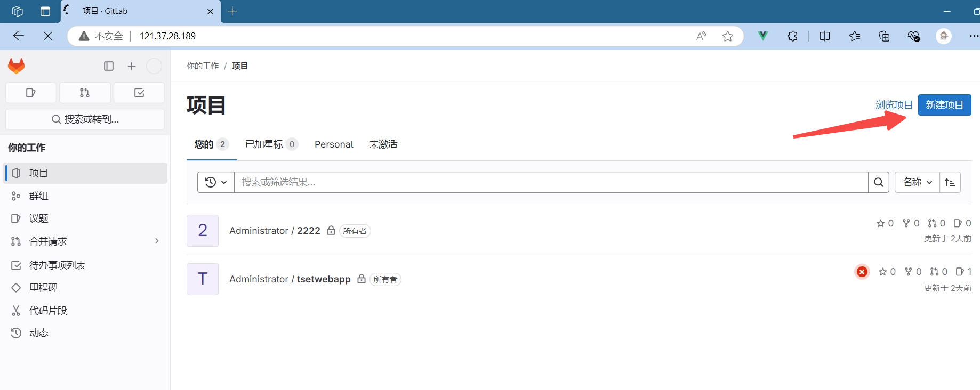Screen dimensions: 980x390
Task: Open to-do list shortcut button
Action: coord(139,93)
